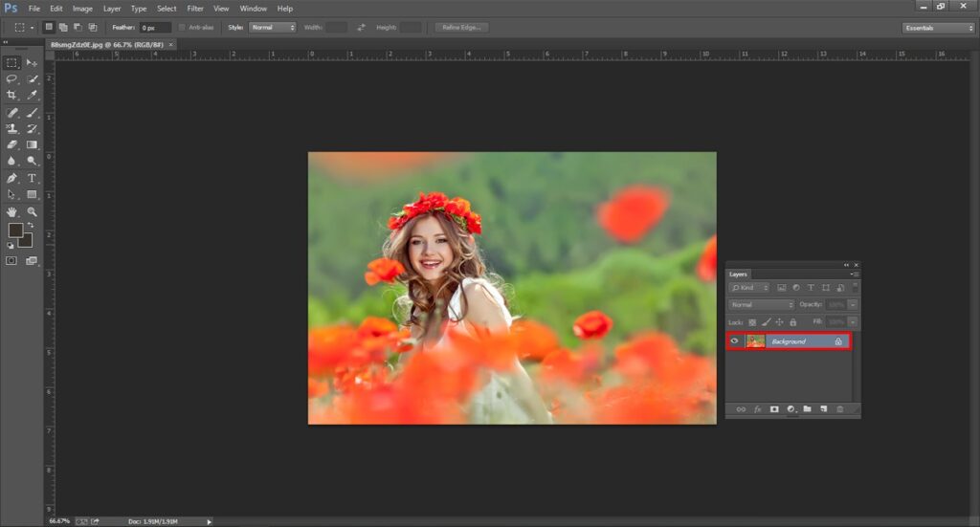The height and width of the screenshot is (527, 980).
Task: Select the Clone Stamp tool
Action: 11,128
